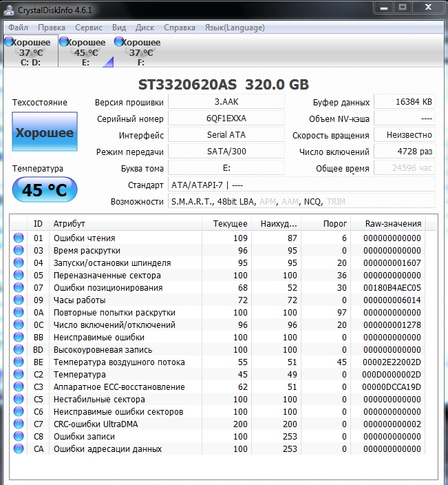Open the Язык(Language) menu
Viewport: 448px width, 485px height.
[235, 28]
